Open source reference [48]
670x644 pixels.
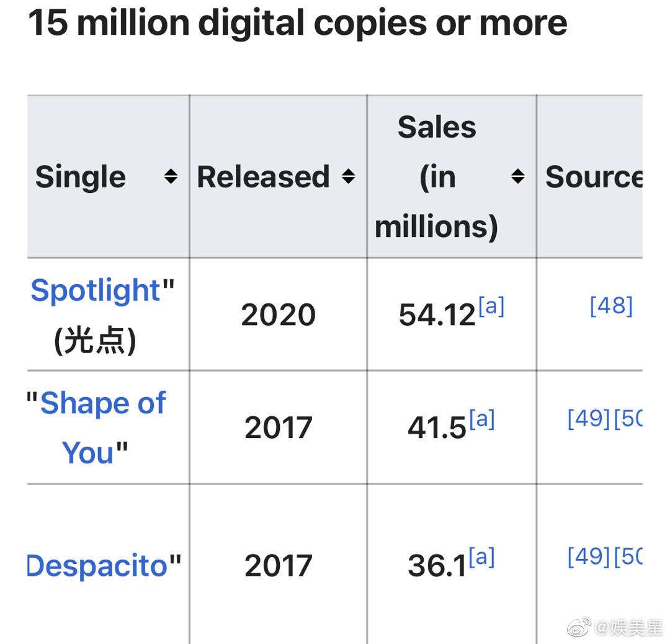pos(611,306)
